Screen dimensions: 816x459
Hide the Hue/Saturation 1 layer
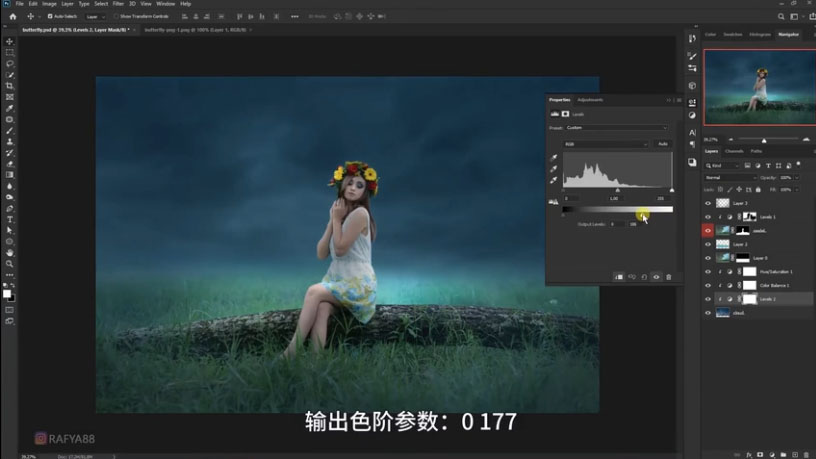[x=708, y=272]
